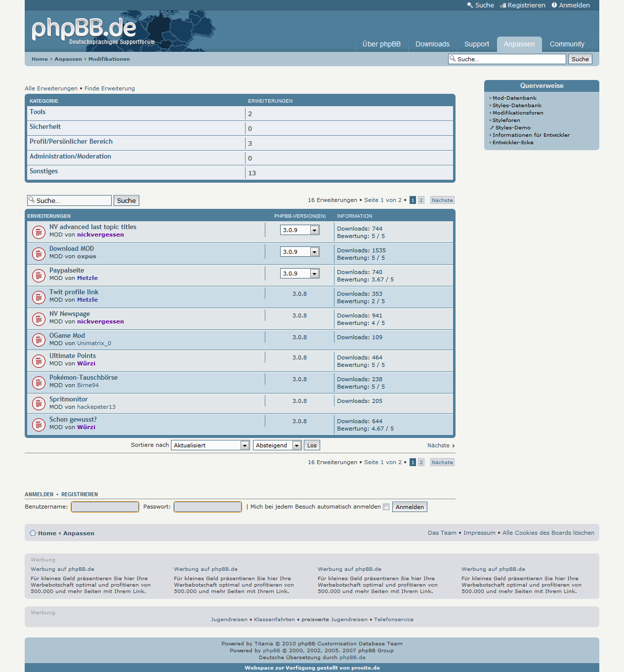Click the topic icon beside NV Newspage
624x672 pixels.
click(x=39, y=319)
